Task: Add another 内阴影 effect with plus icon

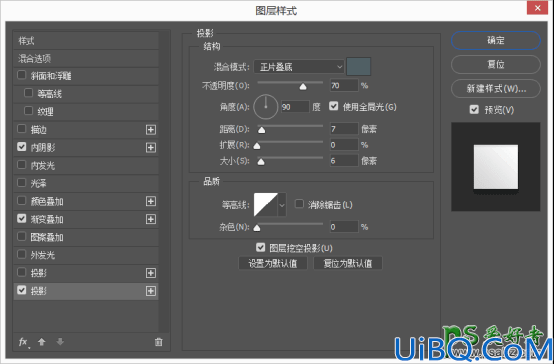Action: coord(151,147)
